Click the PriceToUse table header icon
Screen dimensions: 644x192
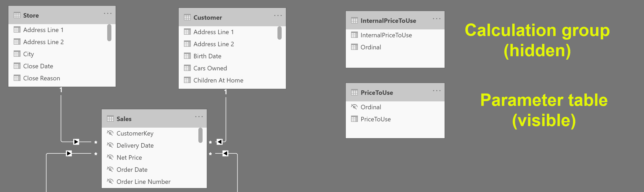point(354,92)
